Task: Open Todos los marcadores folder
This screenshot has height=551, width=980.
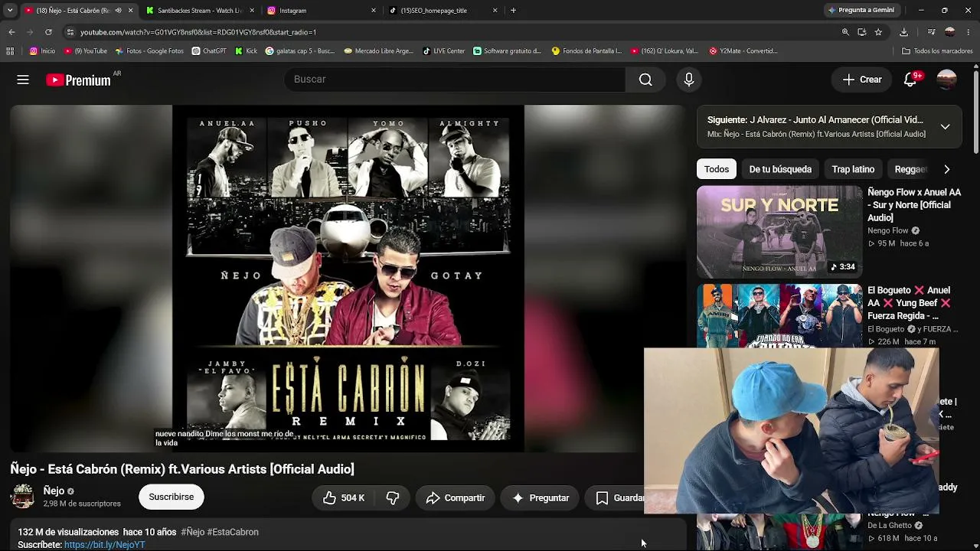Action: click(937, 51)
